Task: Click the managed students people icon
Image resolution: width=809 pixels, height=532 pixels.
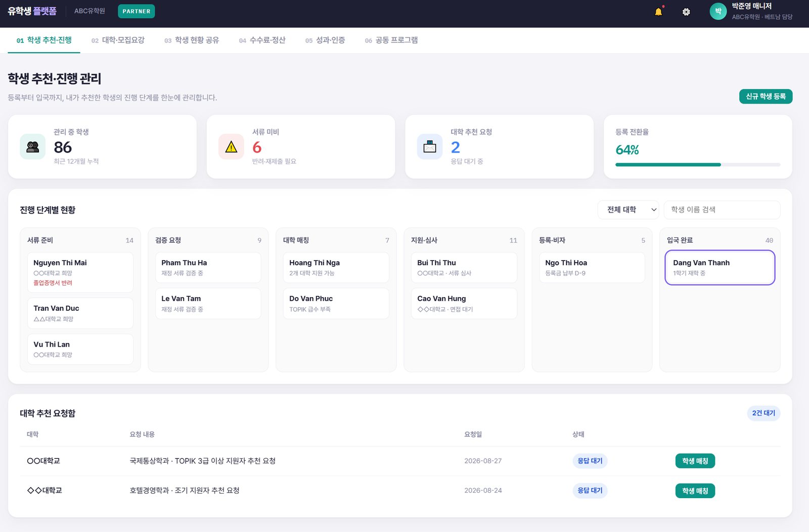Action: point(33,147)
